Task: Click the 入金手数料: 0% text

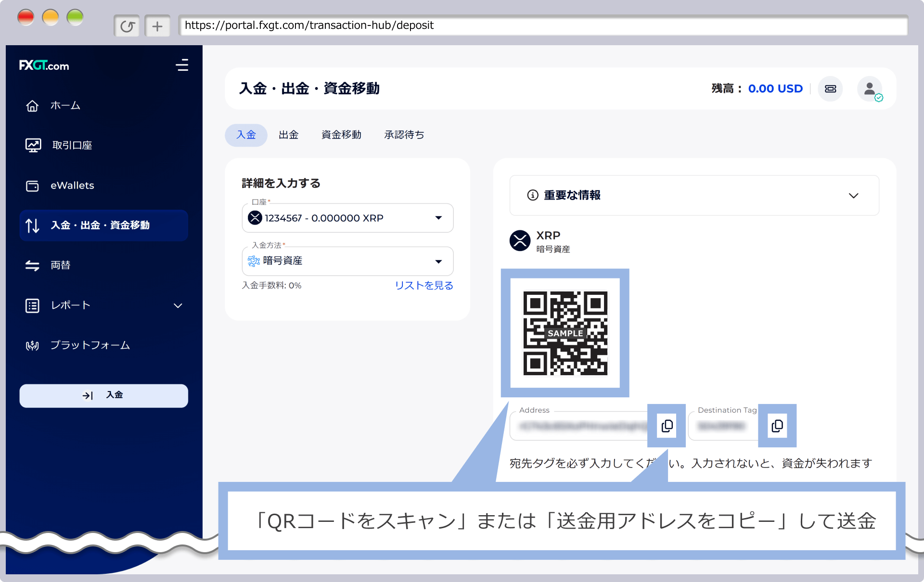Action: 271,285
